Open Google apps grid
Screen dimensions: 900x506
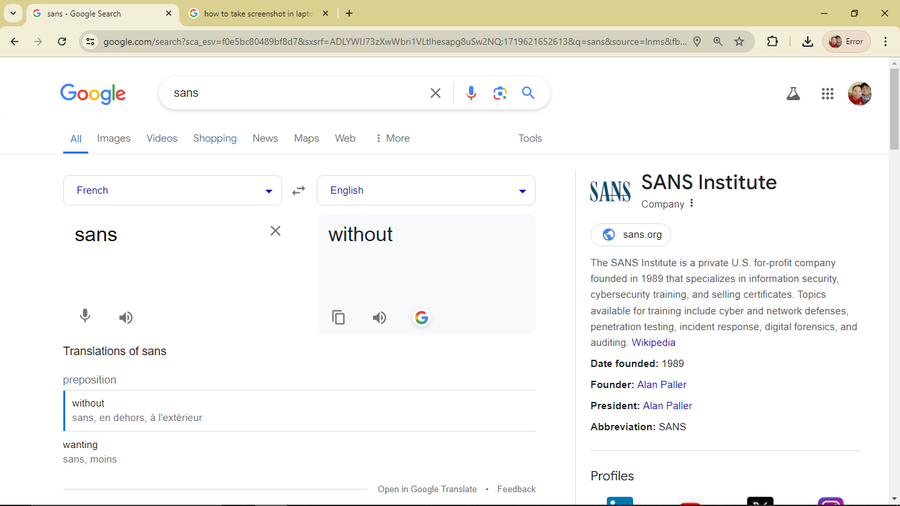click(827, 94)
